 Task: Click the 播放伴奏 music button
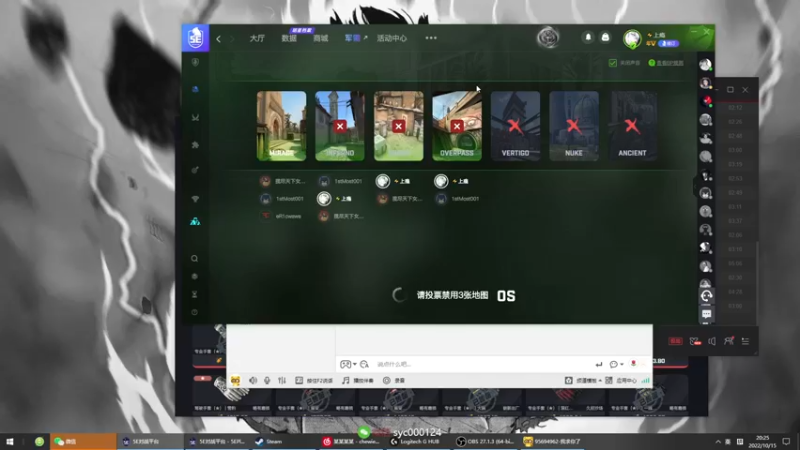tap(358, 381)
